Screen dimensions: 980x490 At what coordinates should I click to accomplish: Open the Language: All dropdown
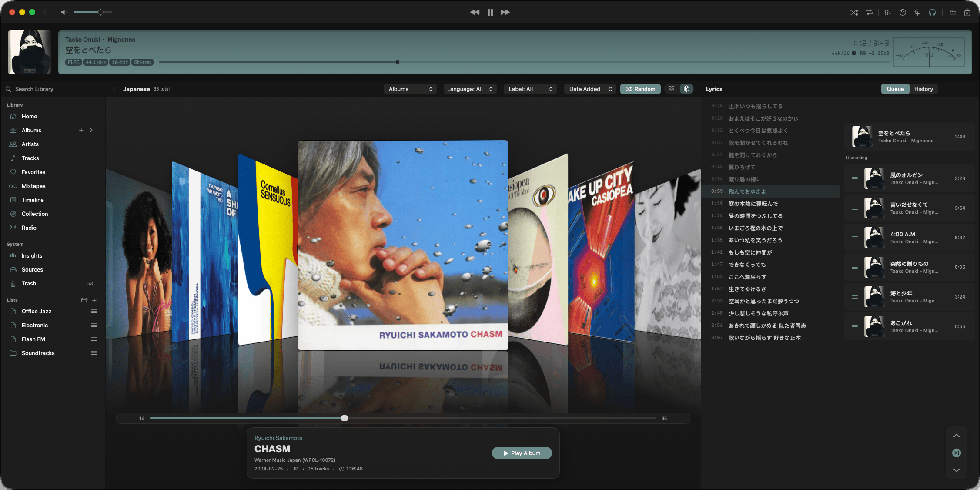point(470,89)
